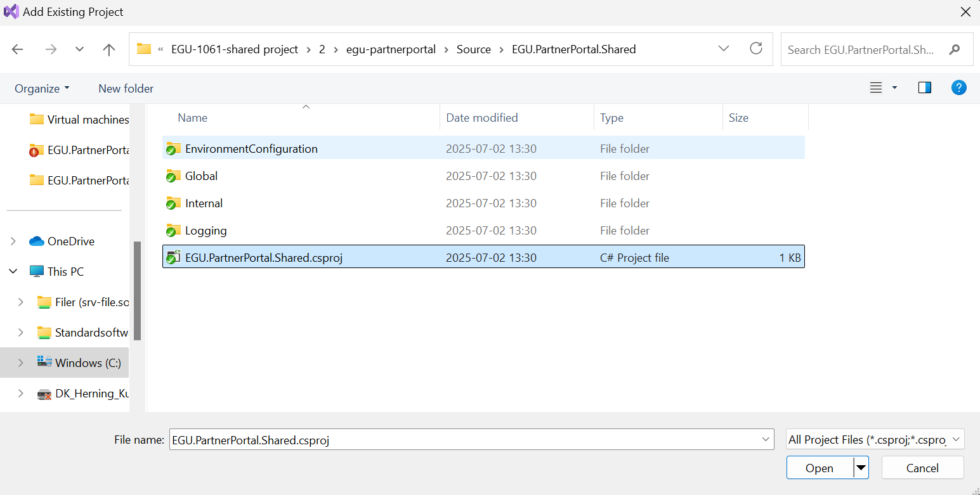Click the forward navigation arrow
Image resolution: width=980 pixels, height=495 pixels.
(51, 49)
